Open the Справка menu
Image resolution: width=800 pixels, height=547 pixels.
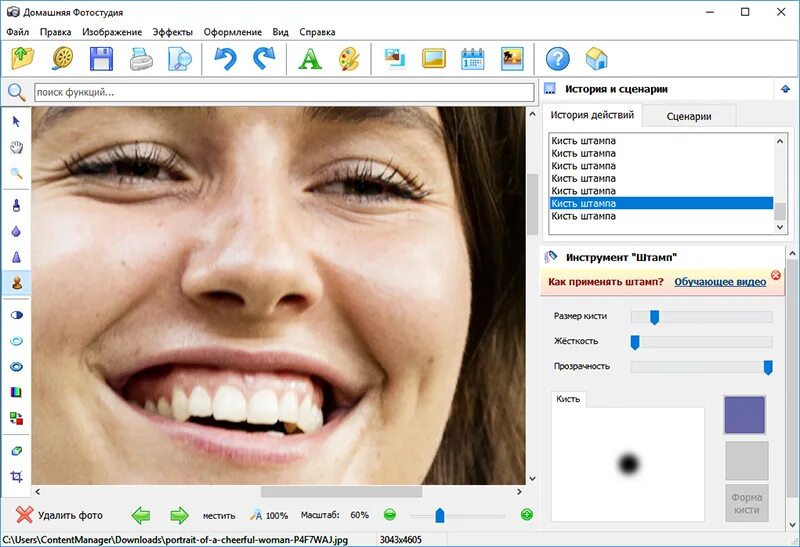click(317, 32)
